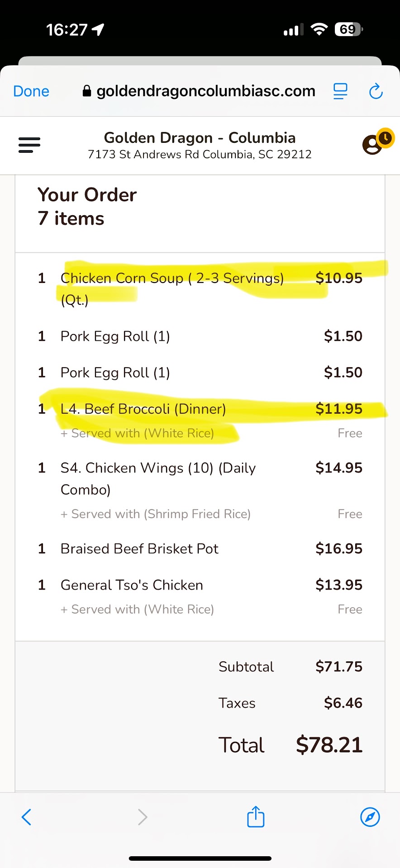Tap the Share icon
The width and height of the screenshot is (400, 868).
[x=256, y=817]
